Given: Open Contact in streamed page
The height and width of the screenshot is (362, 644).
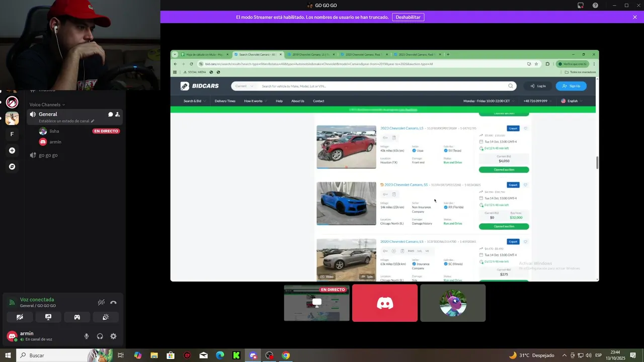Looking at the screenshot, I should pyautogui.click(x=318, y=101).
